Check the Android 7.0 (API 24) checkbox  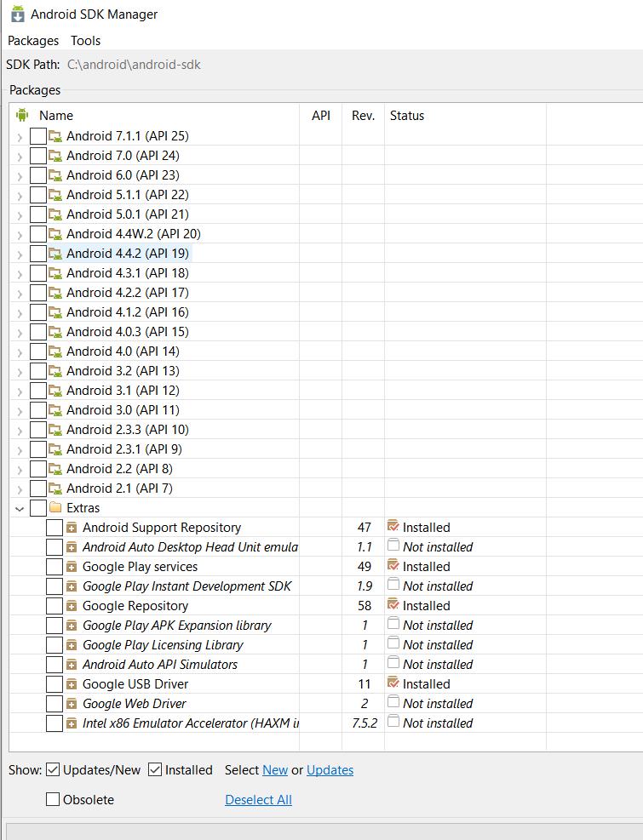[x=38, y=156]
